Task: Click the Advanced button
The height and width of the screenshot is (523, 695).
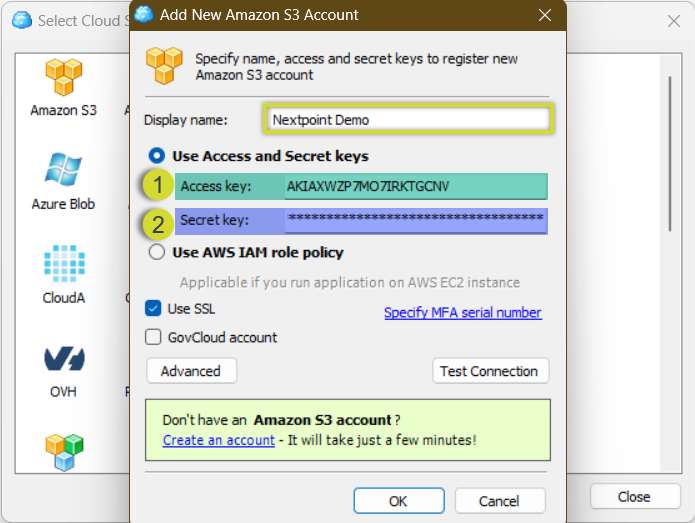Action: click(191, 371)
